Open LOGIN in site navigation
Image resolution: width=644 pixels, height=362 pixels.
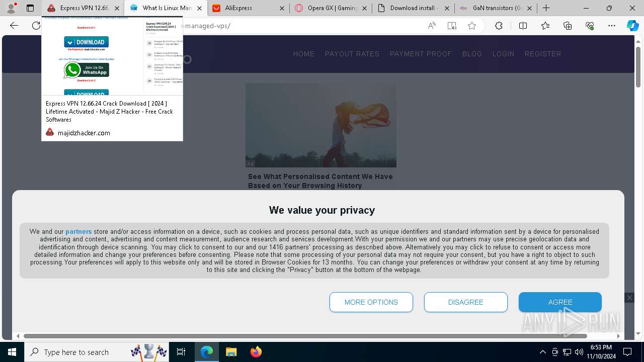pos(504,54)
